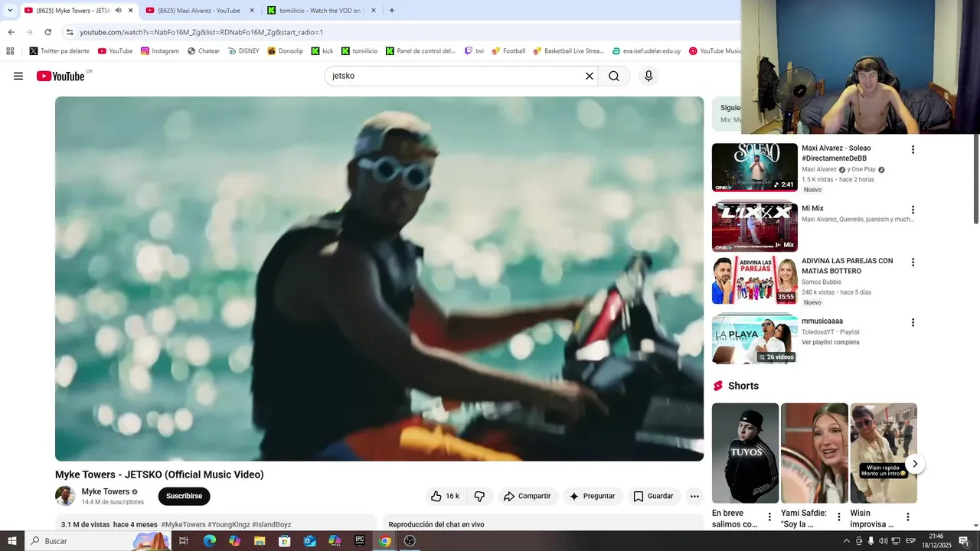Open the Basketball Live Stream bookmark
Screen dimensions: 980x551
[x=568, y=51]
